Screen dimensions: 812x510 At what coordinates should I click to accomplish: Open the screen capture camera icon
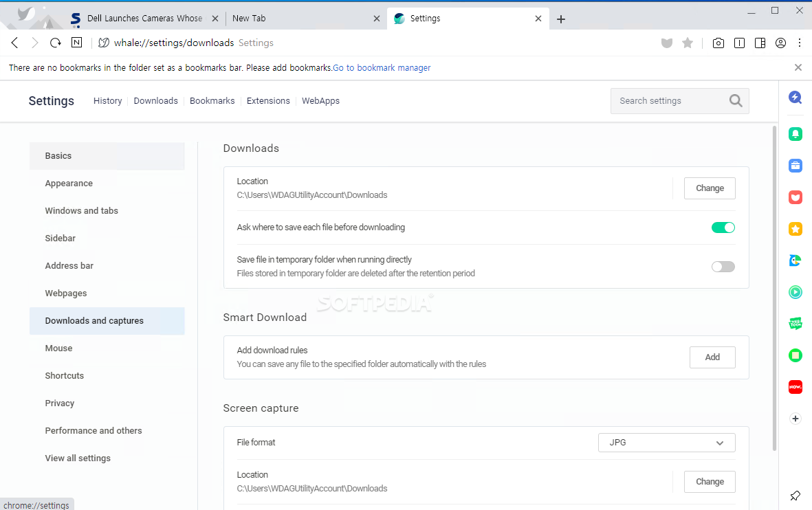718,43
